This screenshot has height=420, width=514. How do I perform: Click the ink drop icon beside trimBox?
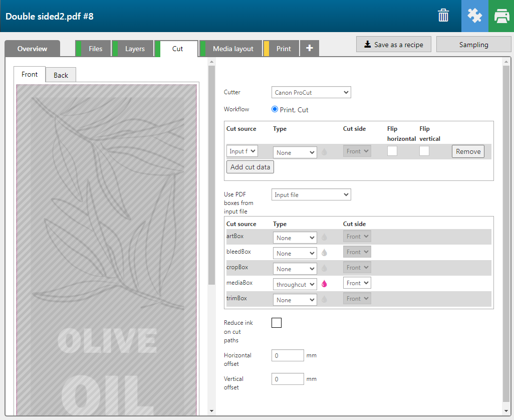[x=324, y=300]
